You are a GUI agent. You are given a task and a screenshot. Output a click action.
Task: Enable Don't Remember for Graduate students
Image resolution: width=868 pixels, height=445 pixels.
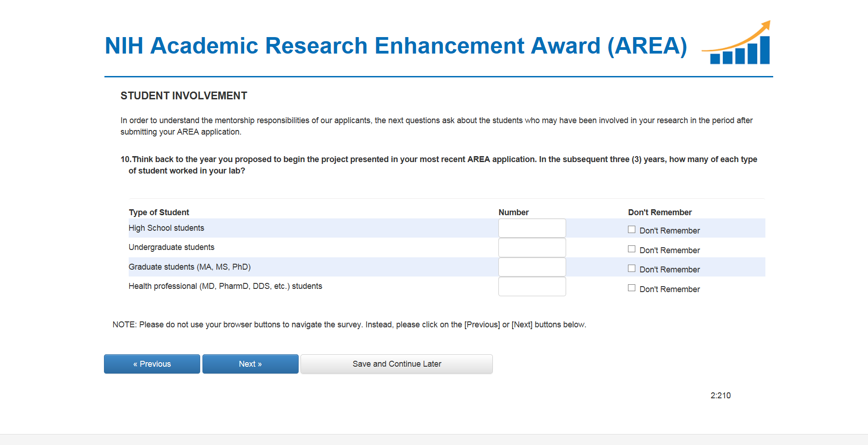click(x=632, y=269)
